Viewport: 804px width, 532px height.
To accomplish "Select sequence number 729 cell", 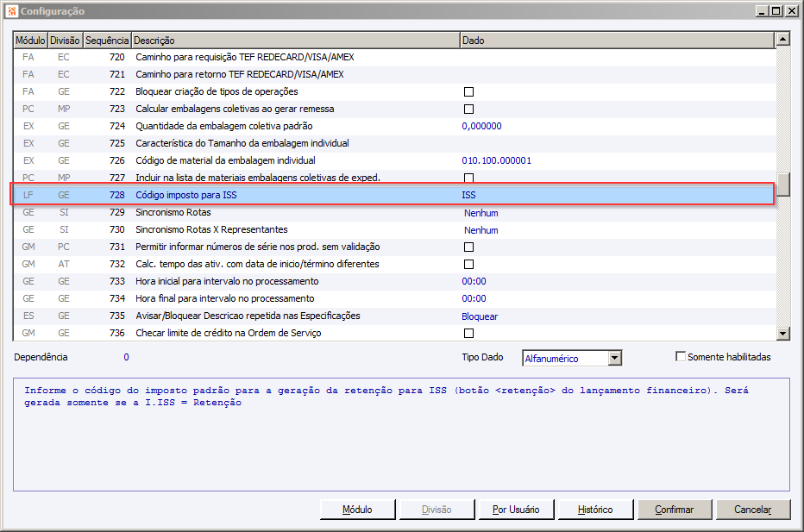I will point(117,212).
